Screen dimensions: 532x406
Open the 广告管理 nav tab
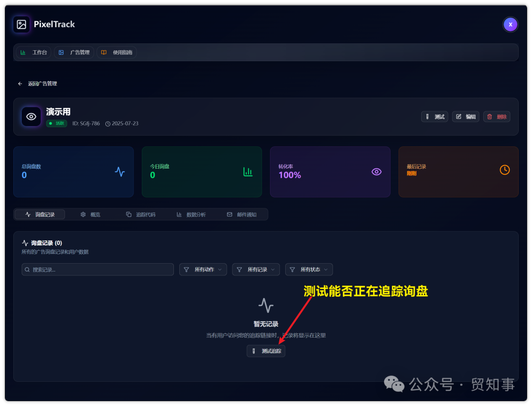(x=74, y=52)
